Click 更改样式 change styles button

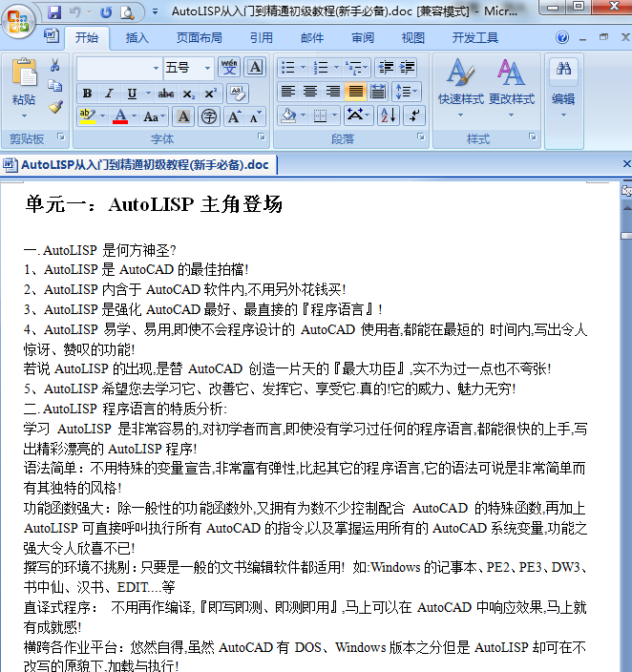pos(512,88)
